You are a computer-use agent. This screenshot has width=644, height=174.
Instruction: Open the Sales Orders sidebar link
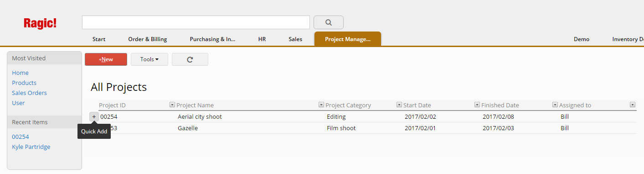[x=29, y=93]
